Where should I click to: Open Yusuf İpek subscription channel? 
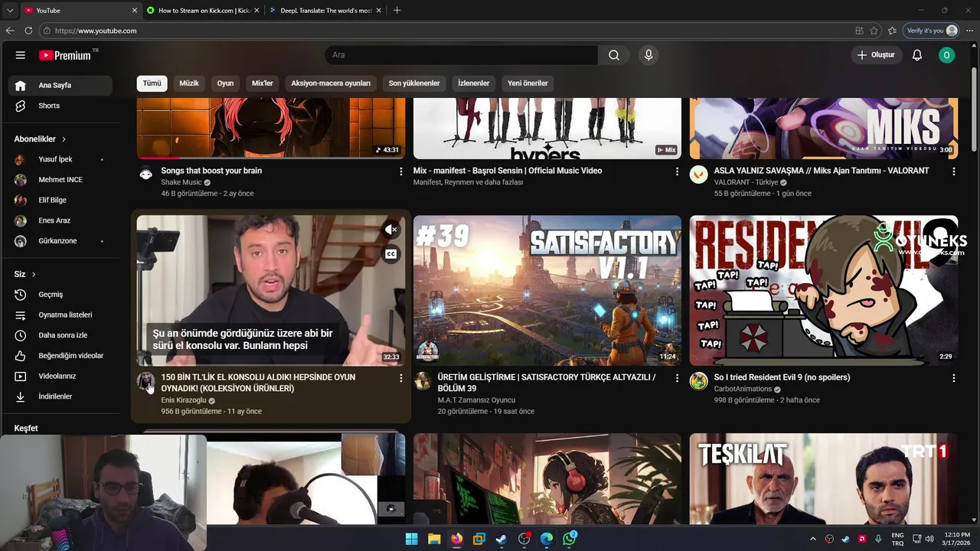click(x=60, y=159)
